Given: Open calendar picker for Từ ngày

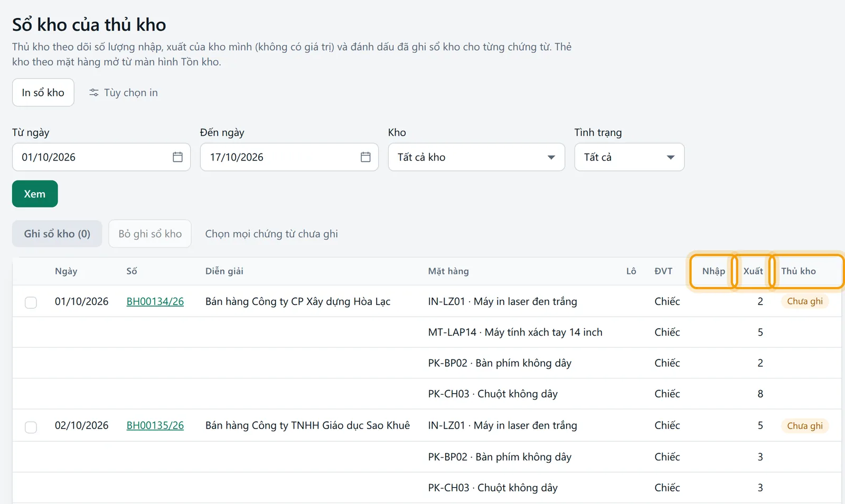Looking at the screenshot, I should coord(177,157).
